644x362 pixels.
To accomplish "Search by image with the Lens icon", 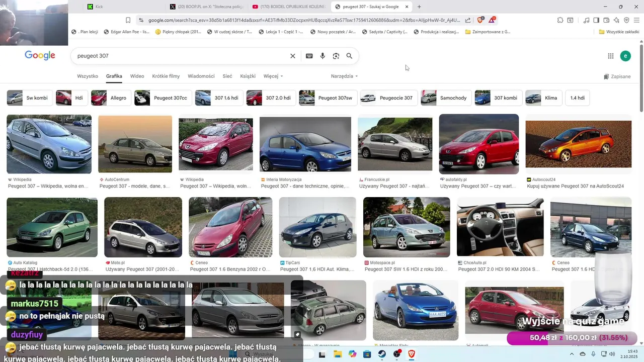I will tap(336, 56).
